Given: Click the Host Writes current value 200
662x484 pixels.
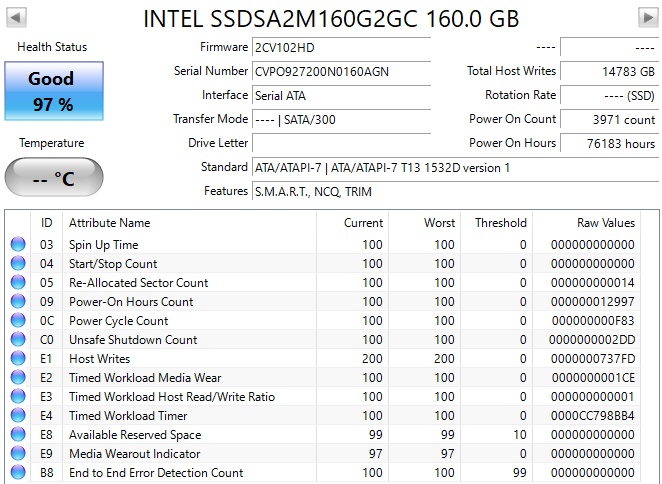Looking at the screenshot, I should tap(372, 359).
